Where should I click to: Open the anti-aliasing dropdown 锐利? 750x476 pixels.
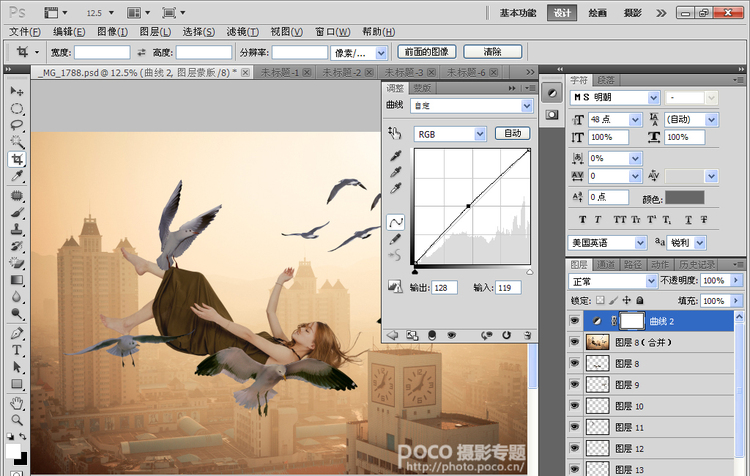pyautogui.click(x=686, y=243)
